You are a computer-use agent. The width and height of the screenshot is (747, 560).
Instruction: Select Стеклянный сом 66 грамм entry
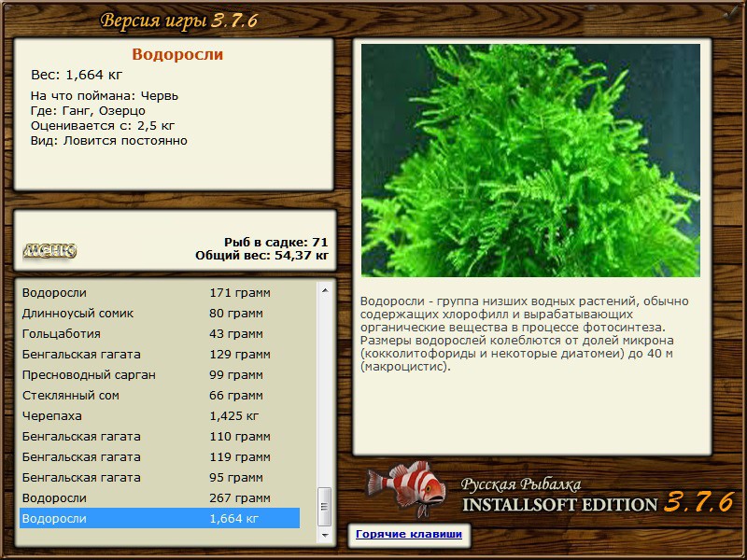[x=160, y=395]
